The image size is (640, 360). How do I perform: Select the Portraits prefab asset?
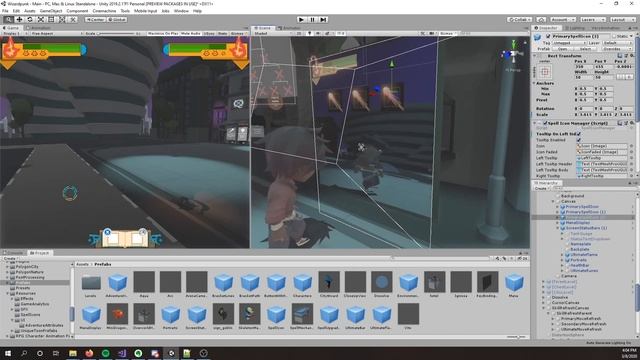(x=170, y=316)
